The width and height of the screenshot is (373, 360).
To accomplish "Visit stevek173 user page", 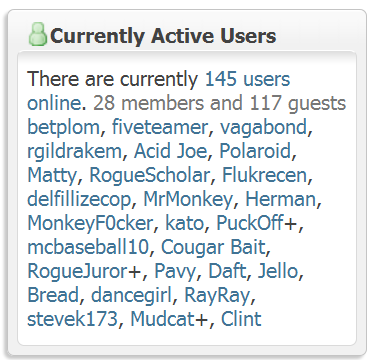I will [x=73, y=319].
